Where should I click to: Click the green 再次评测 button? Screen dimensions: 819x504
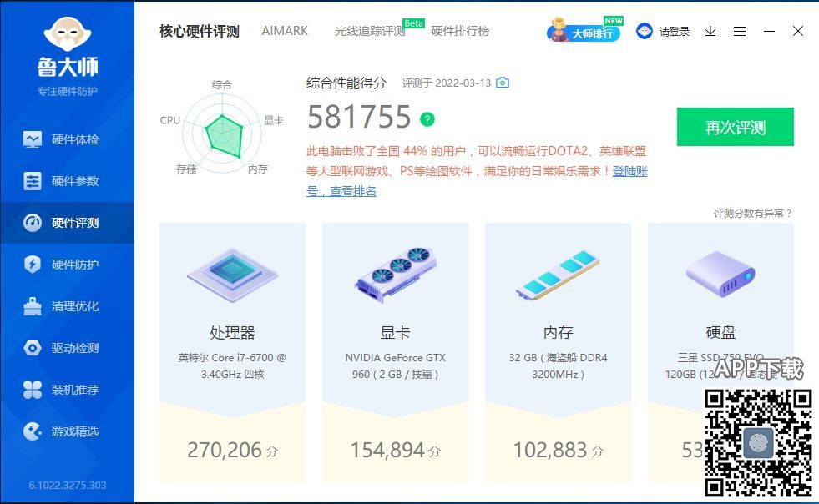pyautogui.click(x=735, y=128)
